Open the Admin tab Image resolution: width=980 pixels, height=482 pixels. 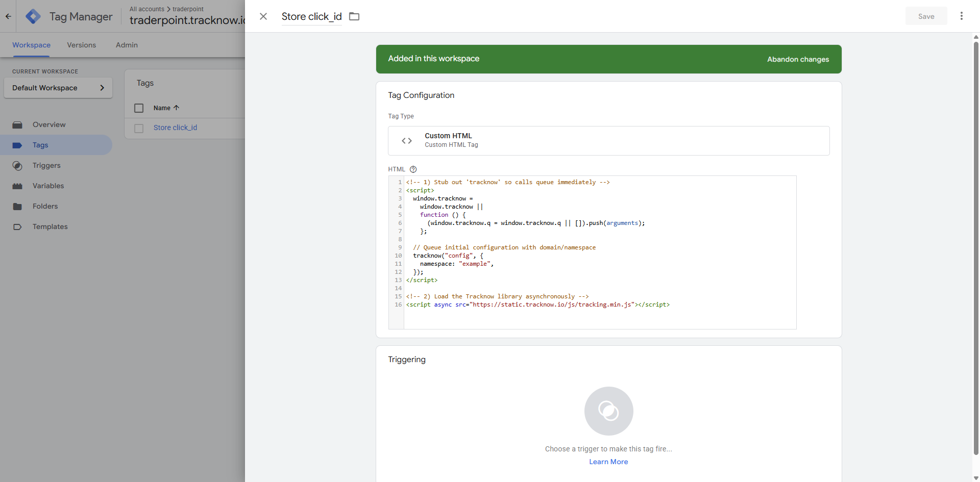(x=127, y=45)
